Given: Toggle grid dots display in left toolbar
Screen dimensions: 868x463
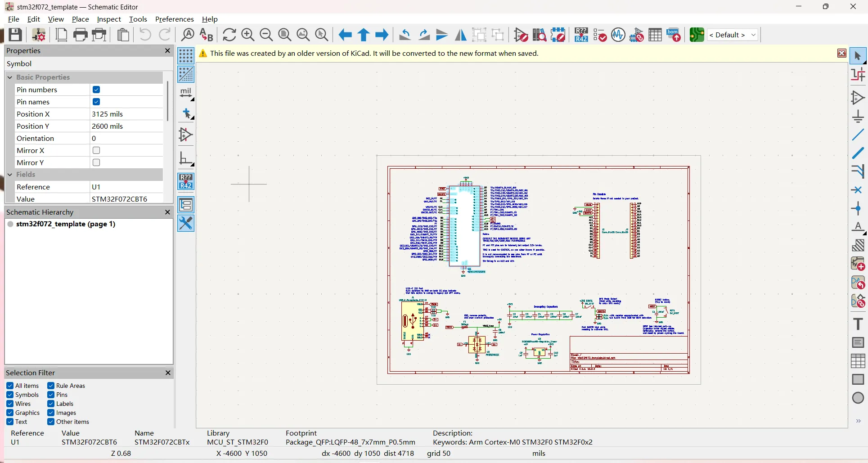Looking at the screenshot, I should [186, 56].
